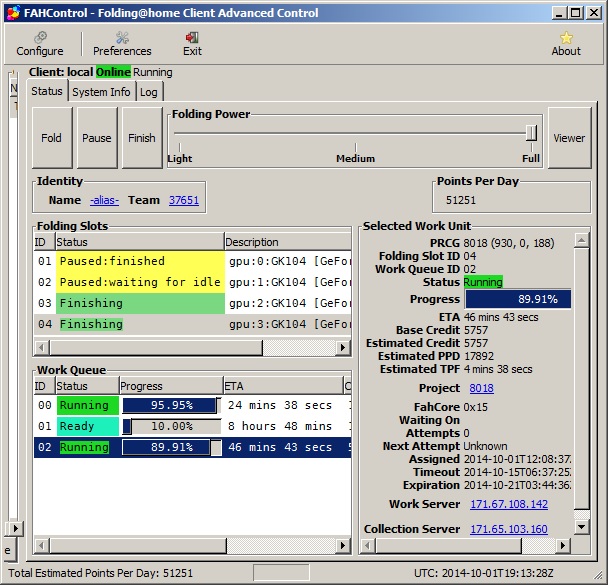This screenshot has height=585, width=608.
Task: Select folding slot 04 Finishing
Action: click(x=193, y=324)
